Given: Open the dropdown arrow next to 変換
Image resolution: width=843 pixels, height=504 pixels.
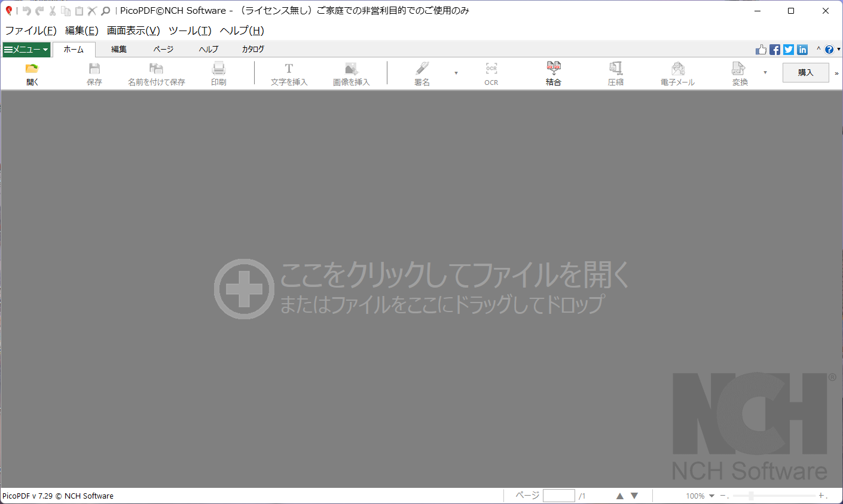Looking at the screenshot, I should click(x=765, y=73).
